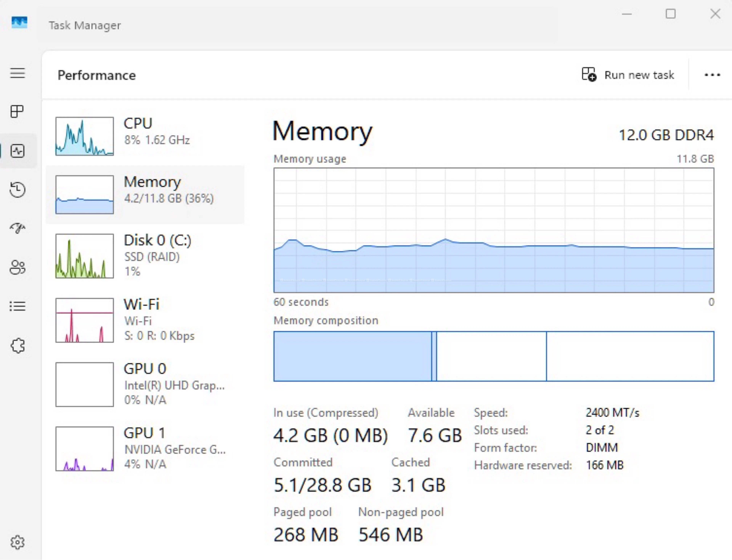Expand the more options ellipsis menu

coord(712,75)
